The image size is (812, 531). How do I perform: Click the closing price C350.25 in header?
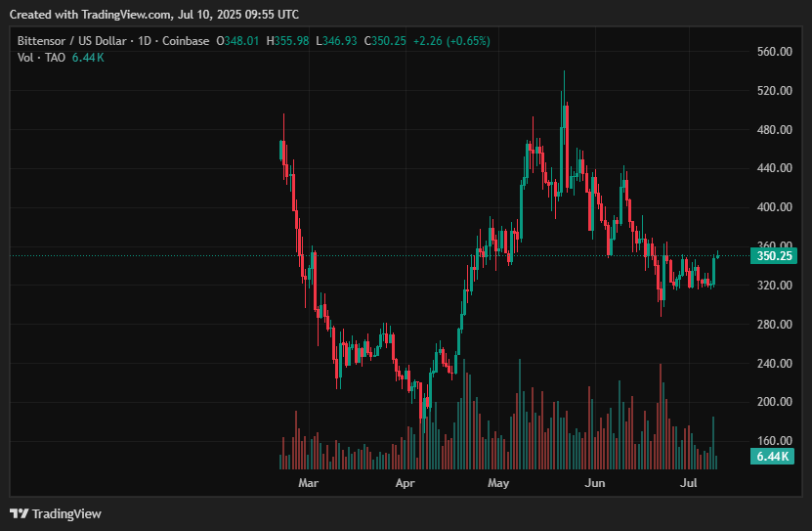[385, 41]
